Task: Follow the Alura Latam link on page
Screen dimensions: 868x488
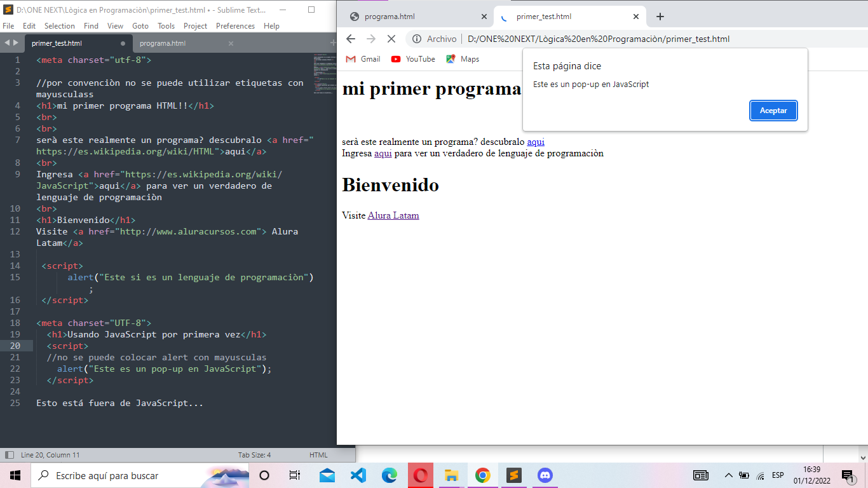Action: coord(393,215)
